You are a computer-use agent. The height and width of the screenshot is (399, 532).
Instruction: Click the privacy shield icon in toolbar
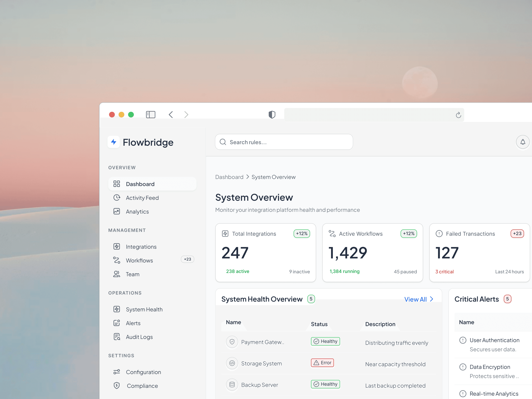[x=272, y=114]
